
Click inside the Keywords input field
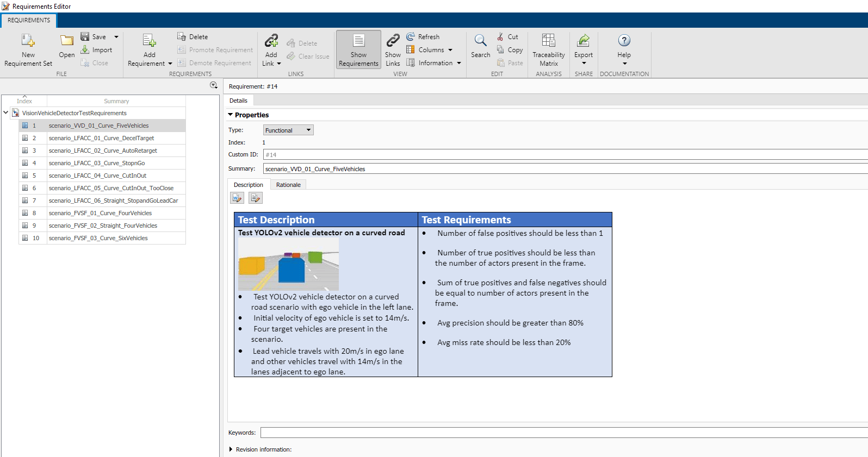click(564, 433)
